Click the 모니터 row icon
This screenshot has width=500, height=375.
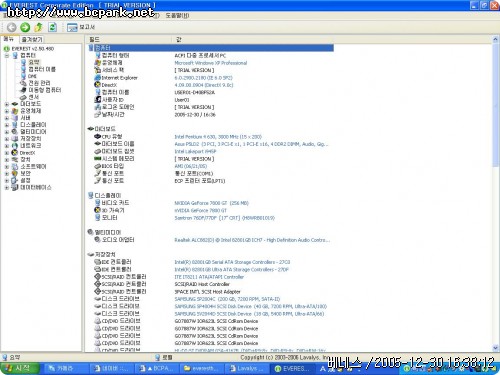pyautogui.click(x=97, y=218)
